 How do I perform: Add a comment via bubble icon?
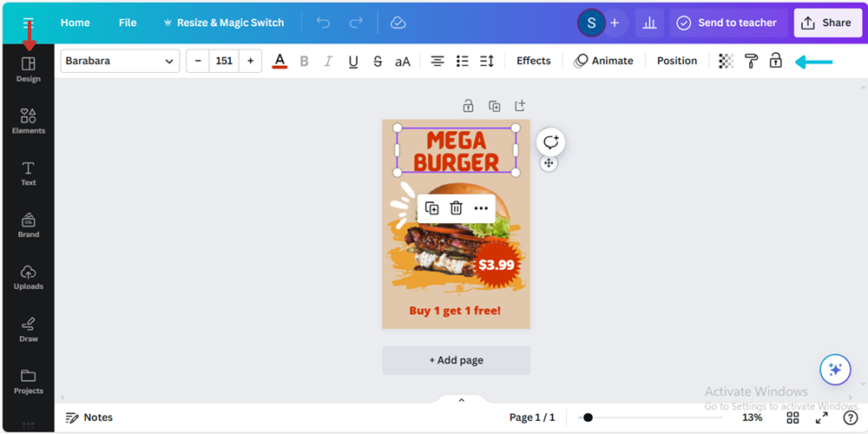point(551,142)
